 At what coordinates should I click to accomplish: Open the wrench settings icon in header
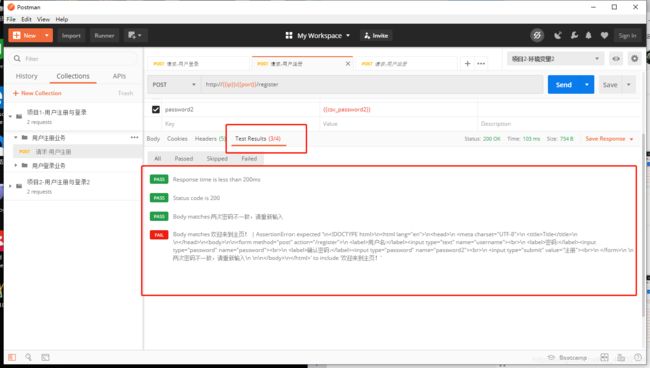(574, 36)
